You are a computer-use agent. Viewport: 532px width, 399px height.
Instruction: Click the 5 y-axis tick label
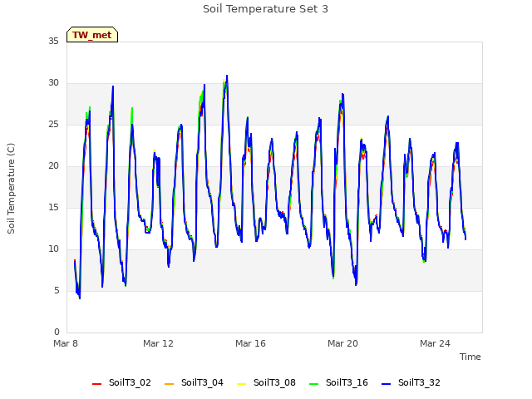click(x=57, y=291)
